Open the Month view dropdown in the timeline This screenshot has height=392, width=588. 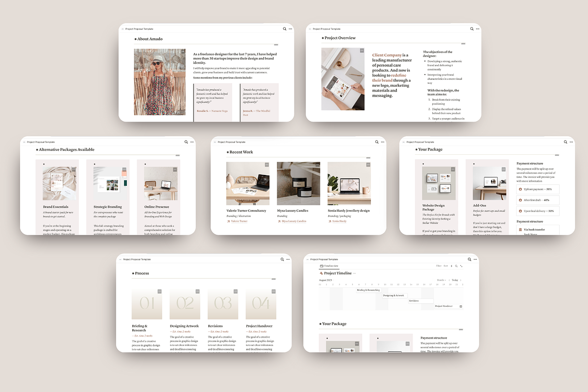click(x=441, y=280)
